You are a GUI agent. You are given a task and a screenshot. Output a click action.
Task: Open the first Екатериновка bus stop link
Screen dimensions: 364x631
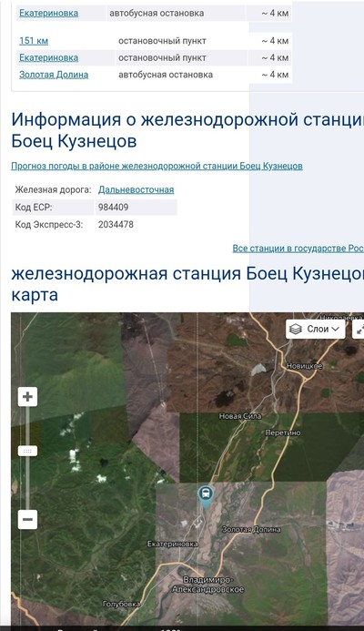click(x=48, y=13)
